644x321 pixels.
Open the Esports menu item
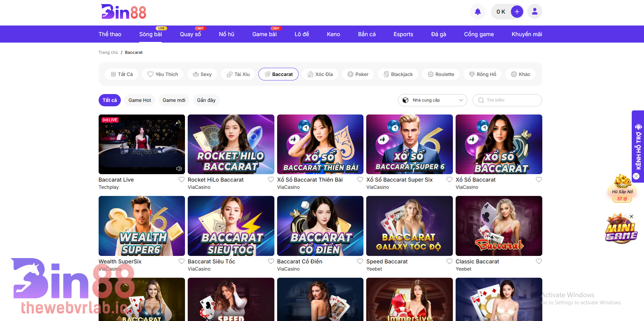click(403, 34)
